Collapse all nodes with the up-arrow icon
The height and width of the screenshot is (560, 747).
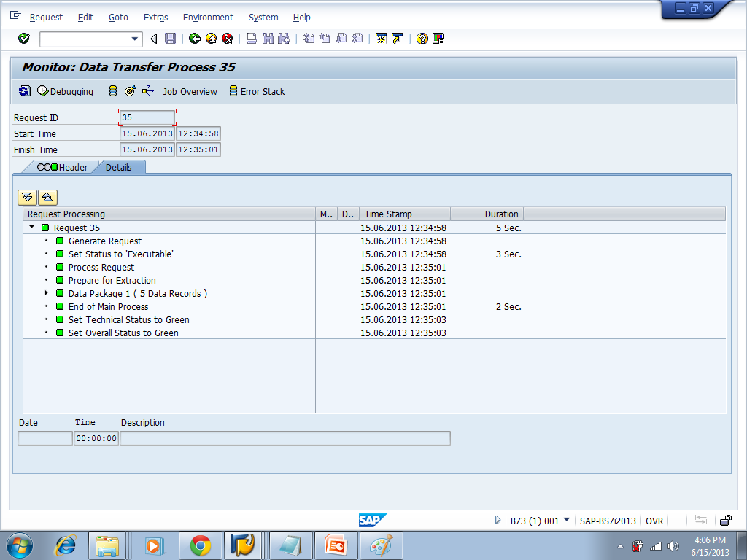(x=47, y=197)
